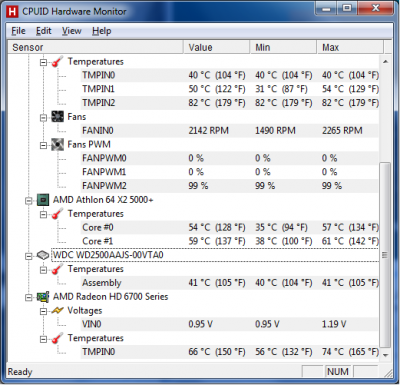The image size is (400, 385).
Task: Click the AMD Athlon 64 X2 processor icon
Action: pyautogui.click(x=43, y=200)
